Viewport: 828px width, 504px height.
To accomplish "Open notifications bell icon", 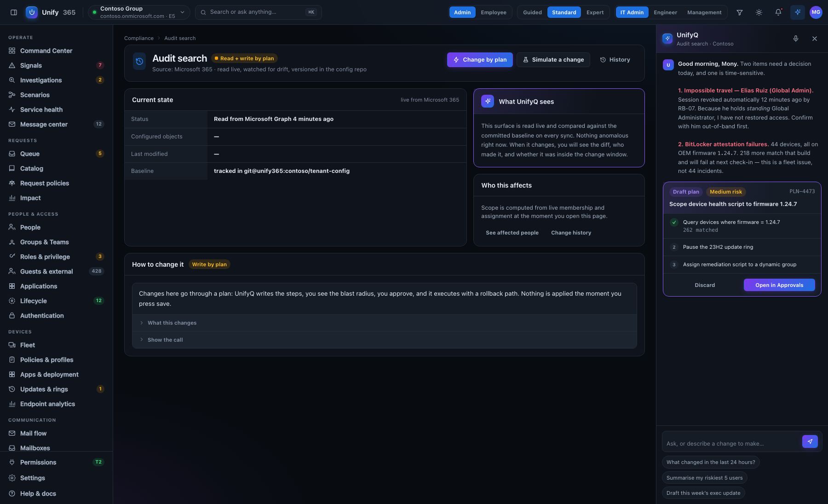I will [x=778, y=12].
